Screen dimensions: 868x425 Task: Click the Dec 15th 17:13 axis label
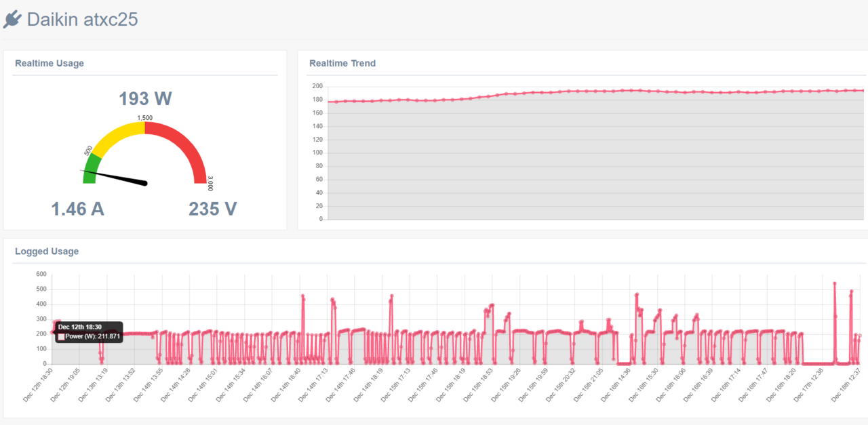(395, 385)
